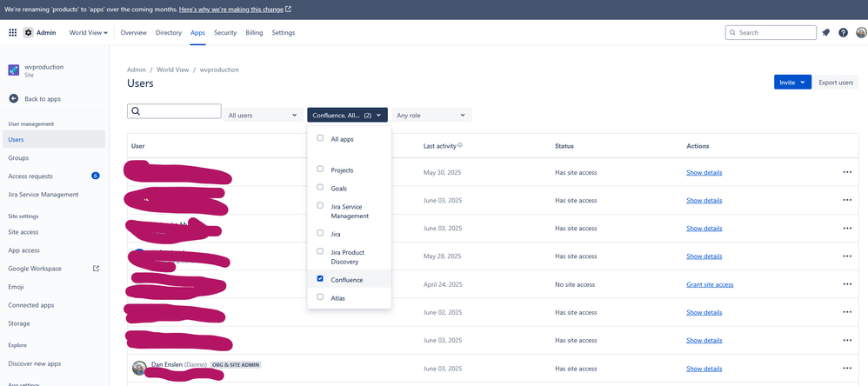Check the Jira Service Management checkbox
The height and width of the screenshot is (386, 868).
[x=320, y=205]
